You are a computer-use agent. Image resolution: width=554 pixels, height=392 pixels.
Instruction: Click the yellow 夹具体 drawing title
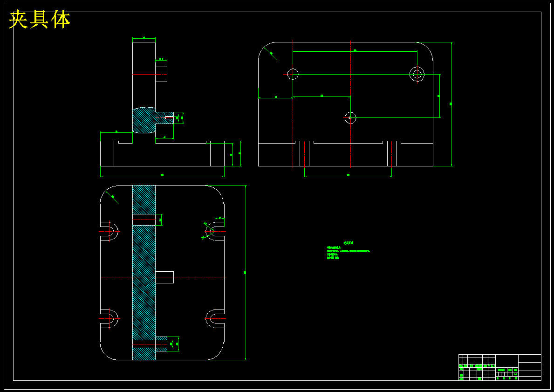40,20
